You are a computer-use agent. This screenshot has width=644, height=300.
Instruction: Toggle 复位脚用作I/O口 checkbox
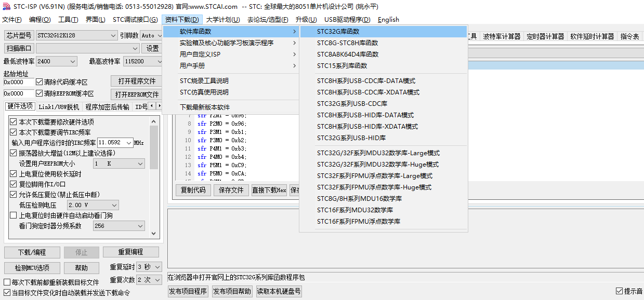coord(14,184)
